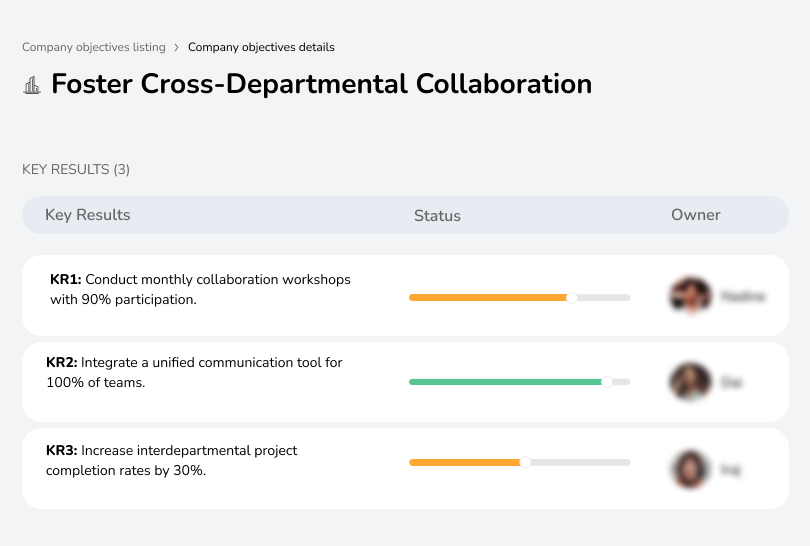
Task: Adjust the KR3 orange progress slider handle
Action: click(525, 462)
